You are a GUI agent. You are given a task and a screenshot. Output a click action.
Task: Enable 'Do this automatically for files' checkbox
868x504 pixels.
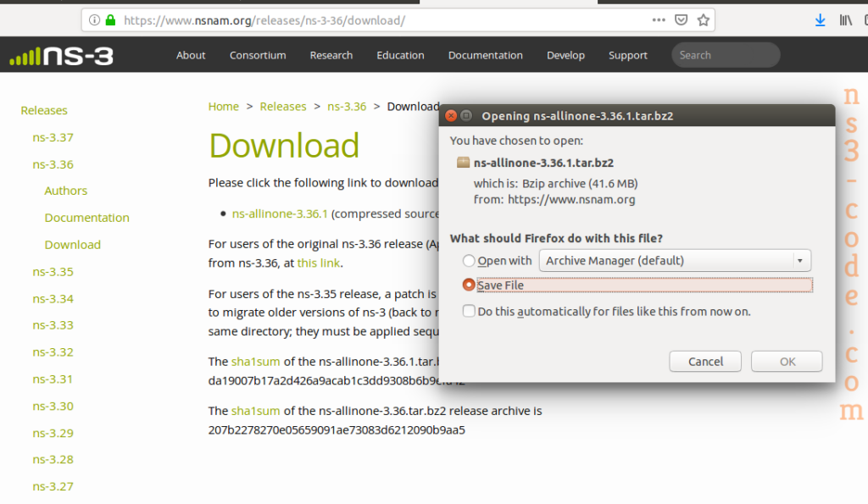pos(469,311)
